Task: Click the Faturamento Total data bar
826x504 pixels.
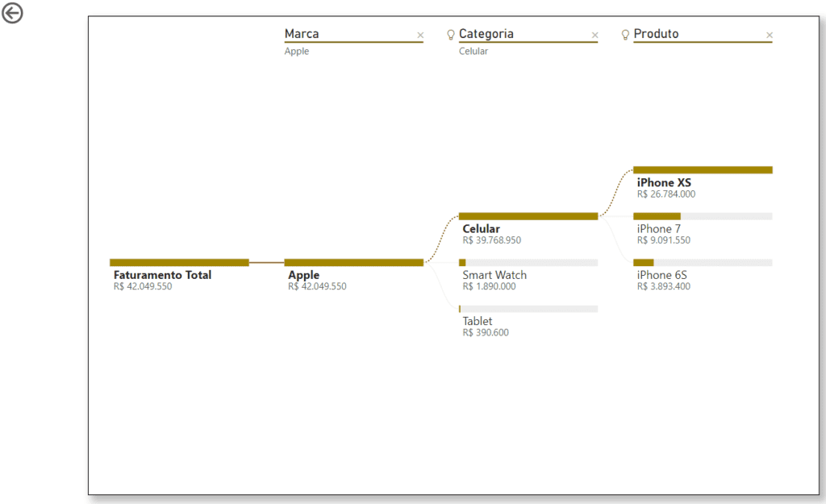Action: pos(179,262)
